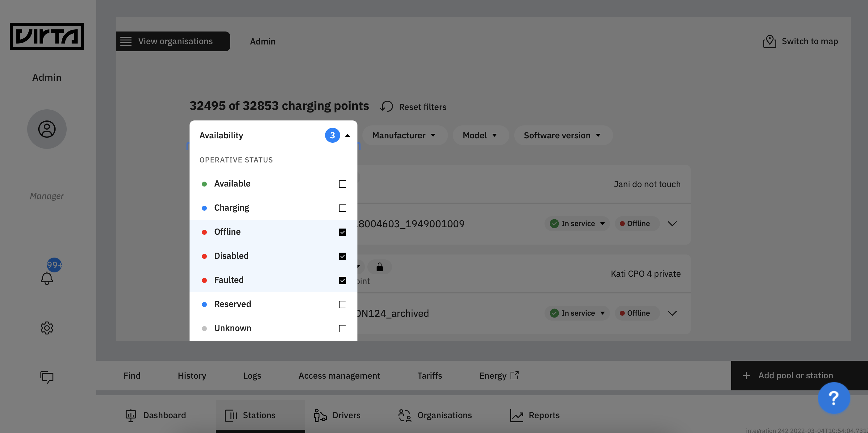This screenshot has width=868, height=433.
Task: Open the Energy tab
Action: 499,375
